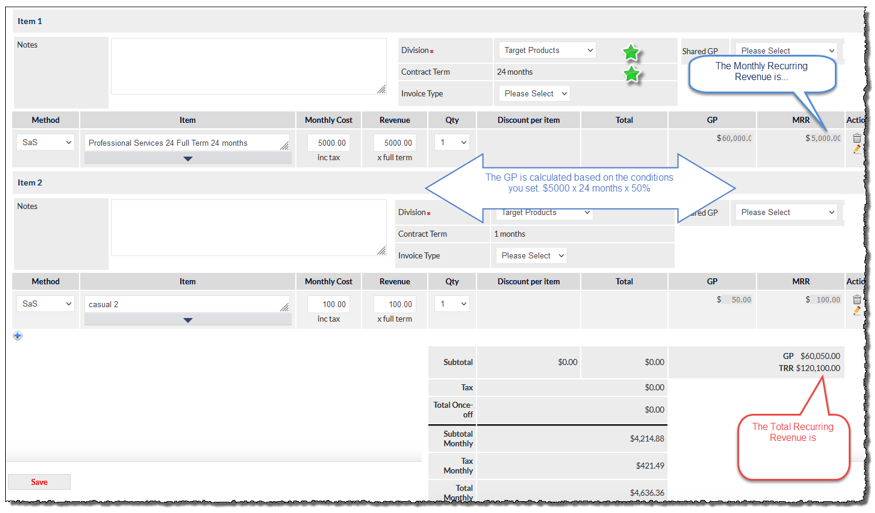The height and width of the screenshot is (513, 875).
Task: Click Revenue field showing 5000.00
Action: tap(395, 143)
